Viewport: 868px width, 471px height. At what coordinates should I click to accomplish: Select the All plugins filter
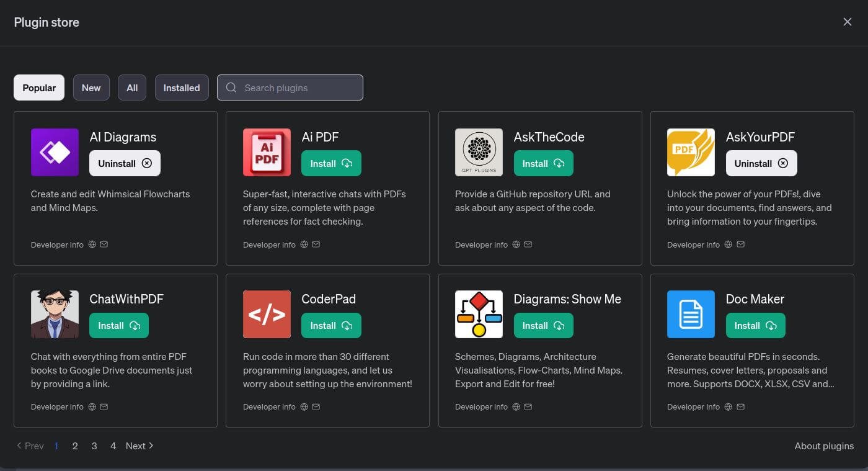132,87
